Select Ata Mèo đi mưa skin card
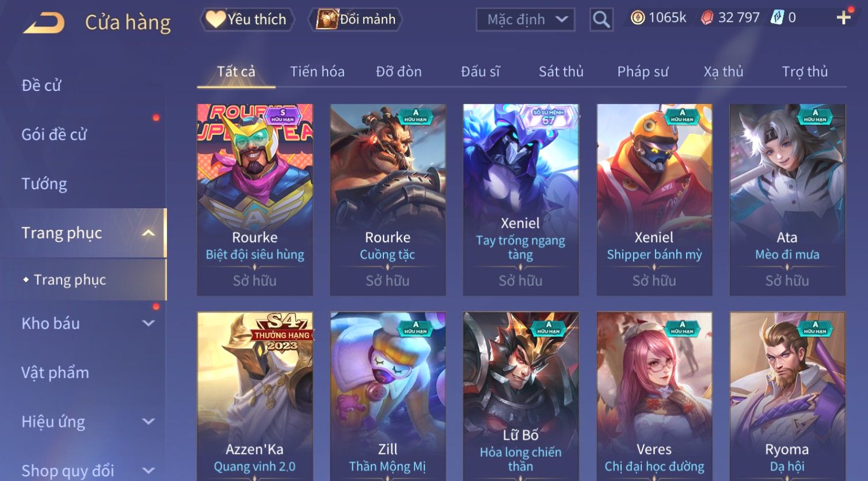Viewport: 868px width, 481px height. pos(787,200)
